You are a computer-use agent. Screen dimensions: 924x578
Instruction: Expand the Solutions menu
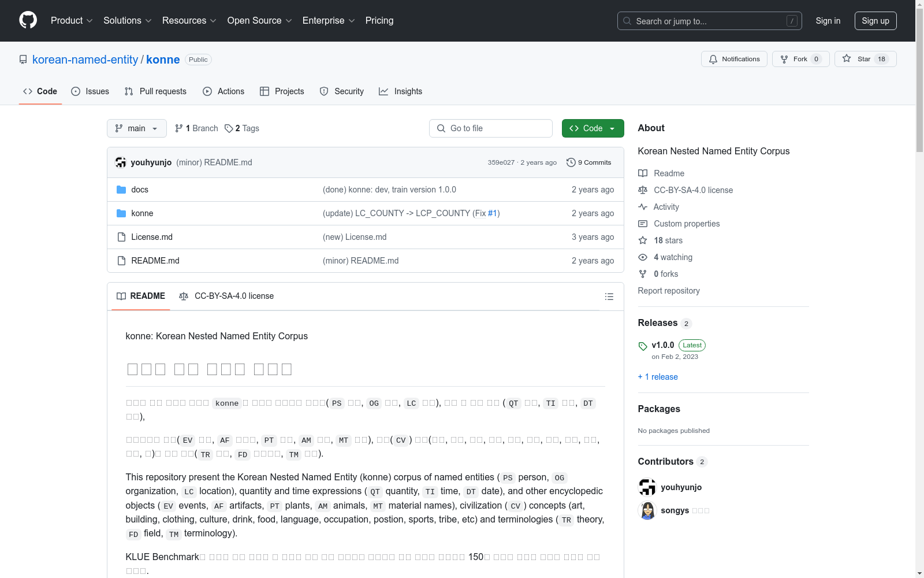click(x=128, y=20)
